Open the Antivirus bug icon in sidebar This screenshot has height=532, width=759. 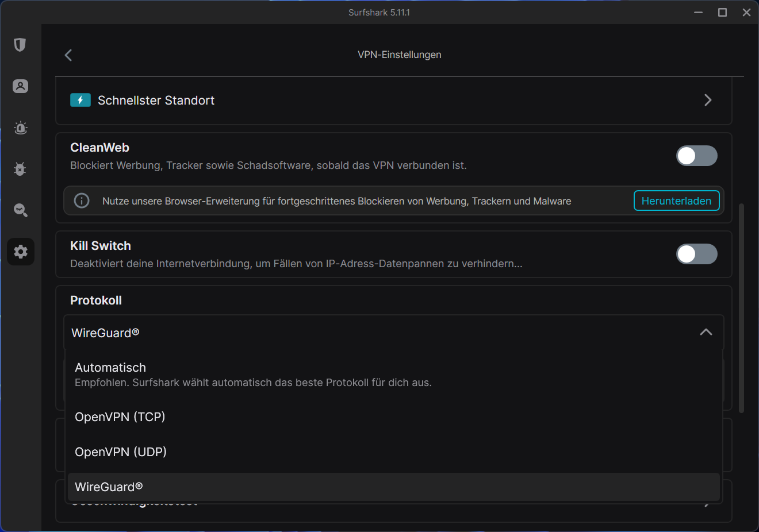[x=20, y=169]
